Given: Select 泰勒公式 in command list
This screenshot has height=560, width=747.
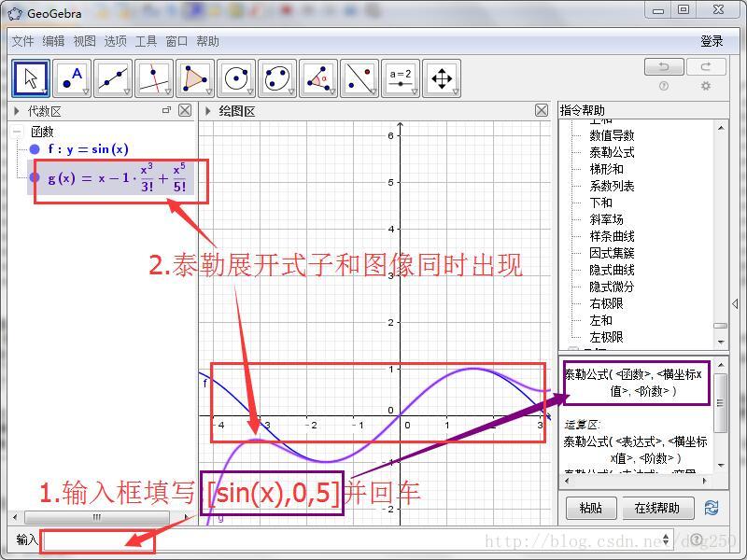Looking at the screenshot, I should tap(612, 152).
